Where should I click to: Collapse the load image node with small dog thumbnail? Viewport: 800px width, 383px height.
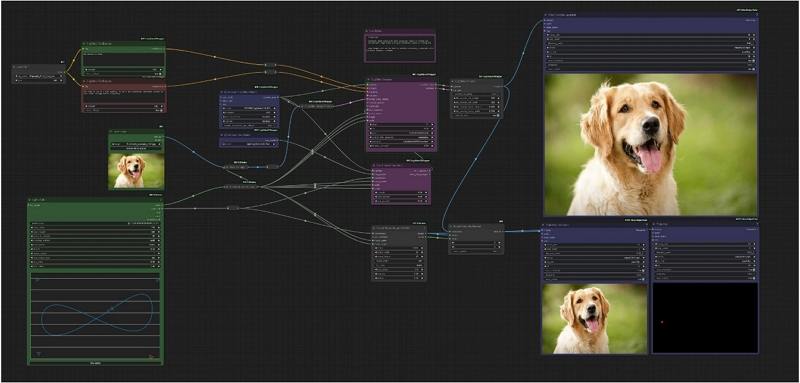(112, 132)
